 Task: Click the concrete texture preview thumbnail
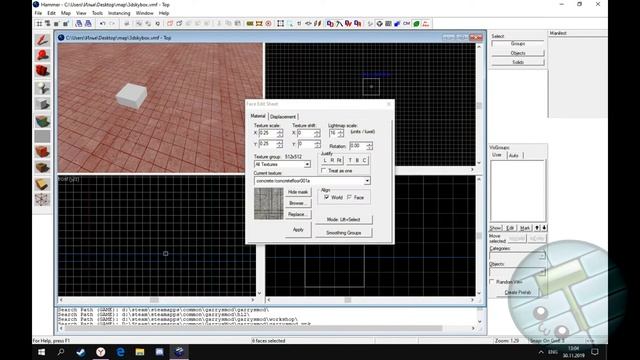(269, 204)
